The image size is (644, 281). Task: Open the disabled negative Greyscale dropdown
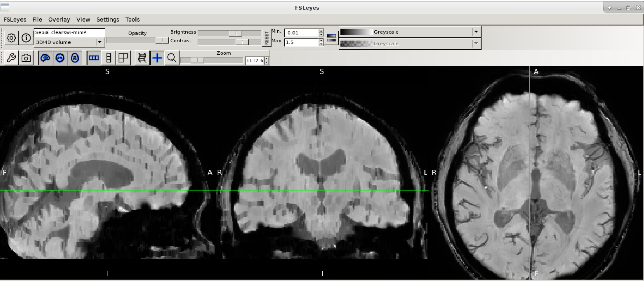[x=410, y=44]
